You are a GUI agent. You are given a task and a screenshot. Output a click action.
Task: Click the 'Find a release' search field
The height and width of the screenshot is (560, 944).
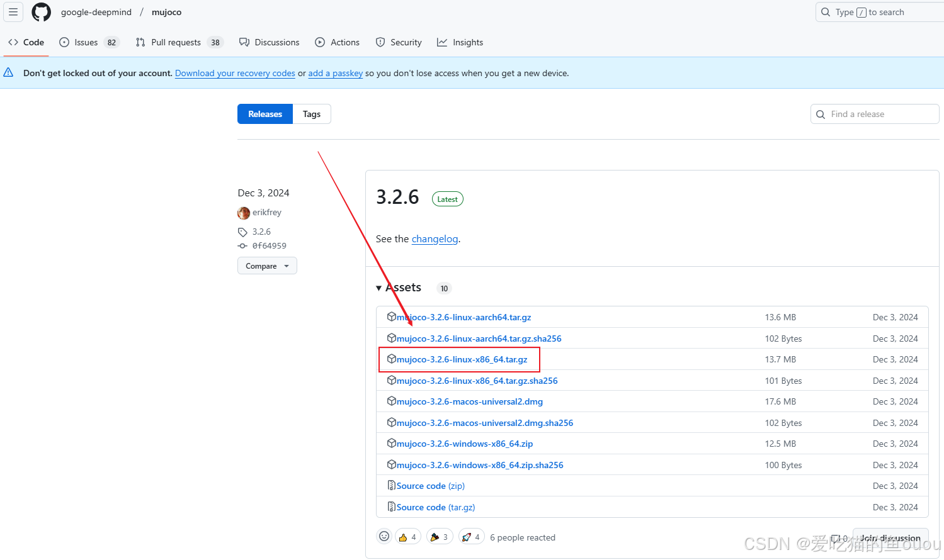click(875, 114)
